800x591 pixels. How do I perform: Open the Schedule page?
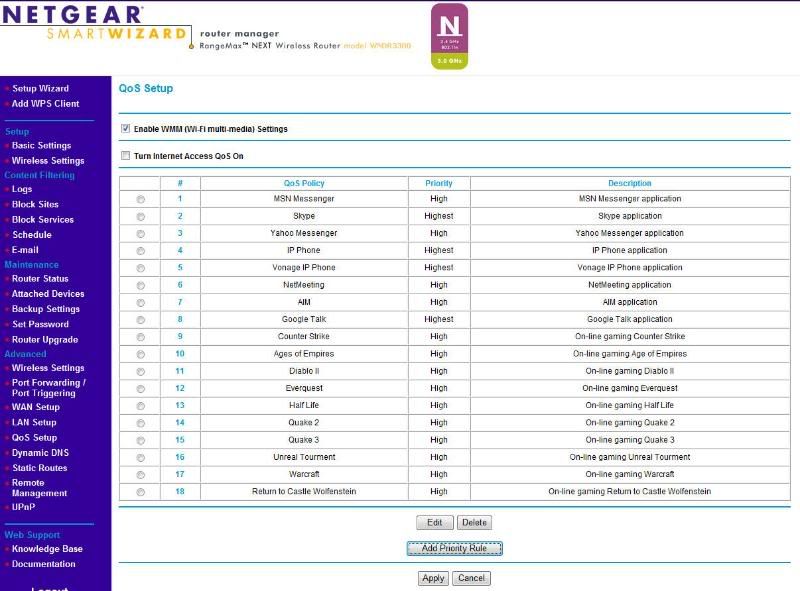click(32, 235)
